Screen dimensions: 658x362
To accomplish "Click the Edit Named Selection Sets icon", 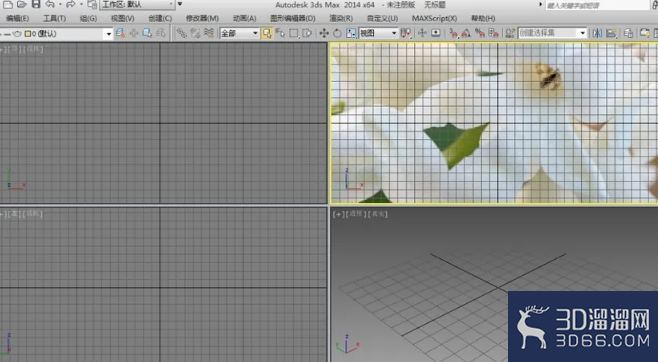I will click(510, 33).
